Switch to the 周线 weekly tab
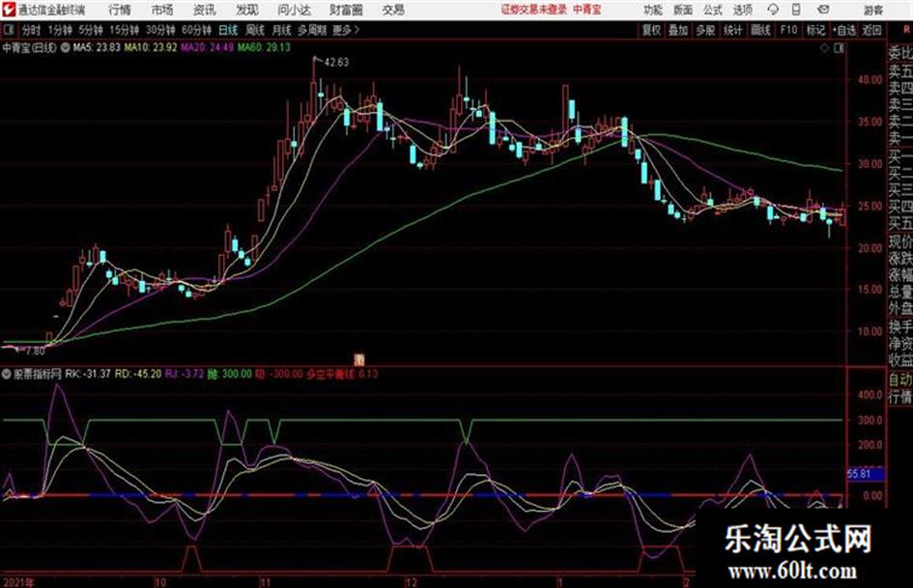Viewport: 913px width, 588px height. [x=255, y=30]
